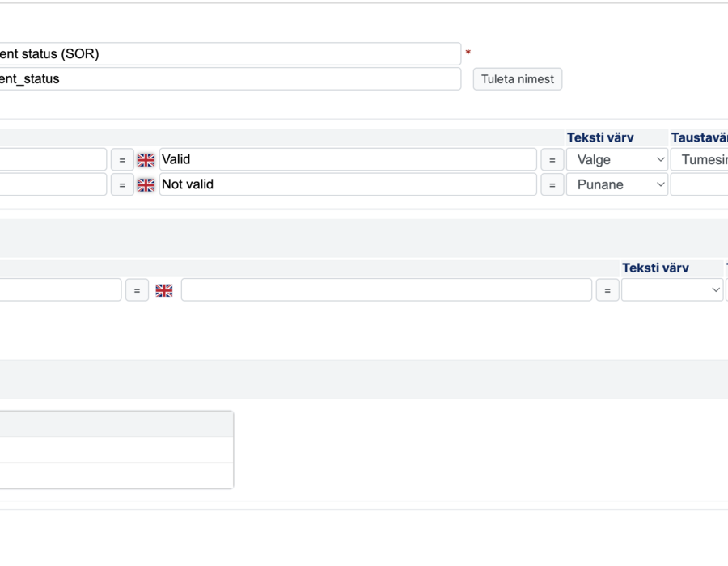Click the equals button left of Valid flag
Viewport: 728px width, 566px height.
122,160
